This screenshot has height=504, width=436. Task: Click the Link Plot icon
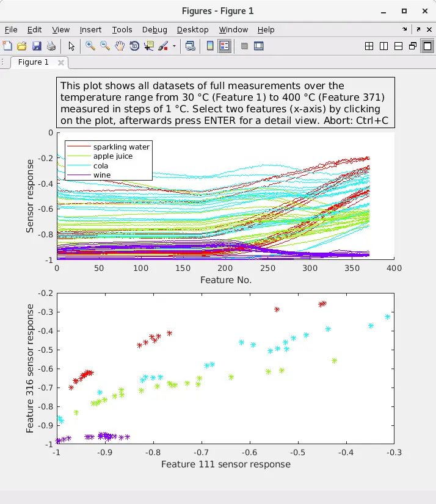click(x=190, y=46)
